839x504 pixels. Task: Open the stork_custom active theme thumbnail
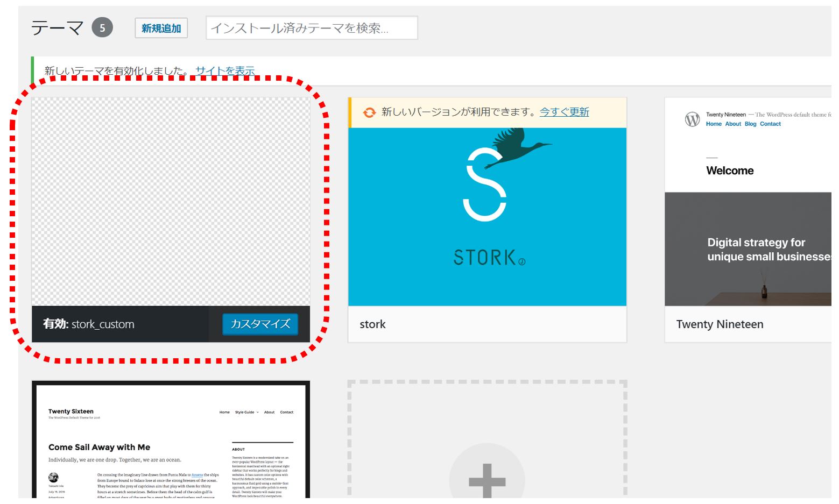[x=171, y=202]
